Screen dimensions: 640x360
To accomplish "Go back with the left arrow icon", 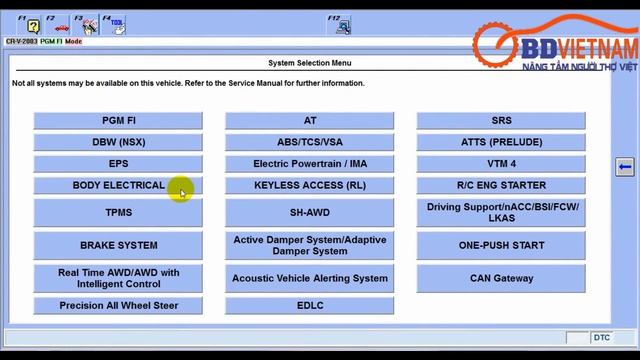I will [x=624, y=167].
